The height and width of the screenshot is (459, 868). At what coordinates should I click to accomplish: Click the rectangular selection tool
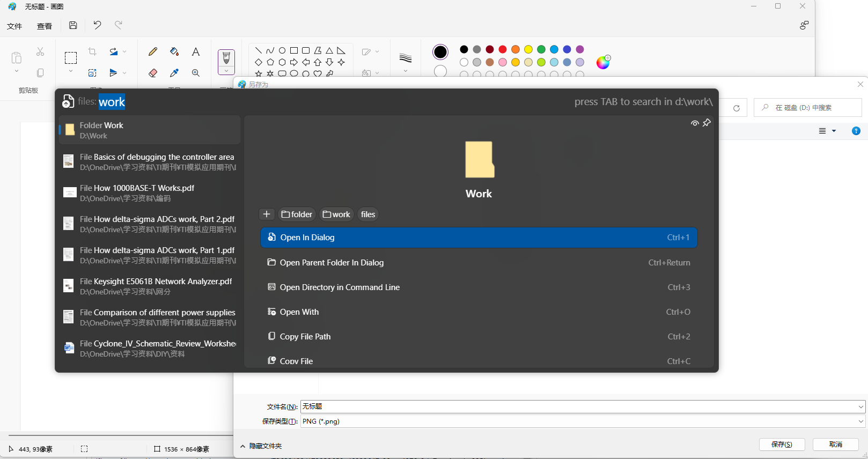tap(71, 57)
